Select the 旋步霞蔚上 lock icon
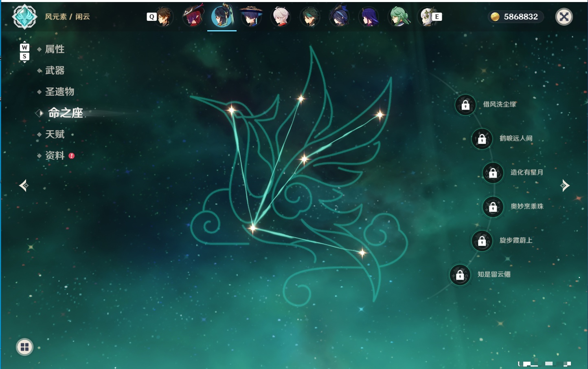The width and height of the screenshot is (588, 369). pyautogui.click(x=482, y=241)
